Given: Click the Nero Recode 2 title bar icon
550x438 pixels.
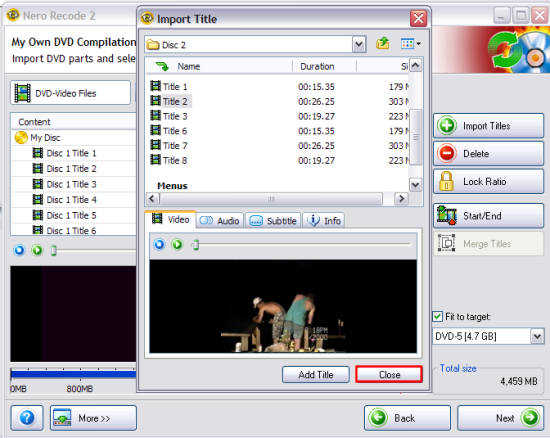Looking at the screenshot, I should pos(13,15).
